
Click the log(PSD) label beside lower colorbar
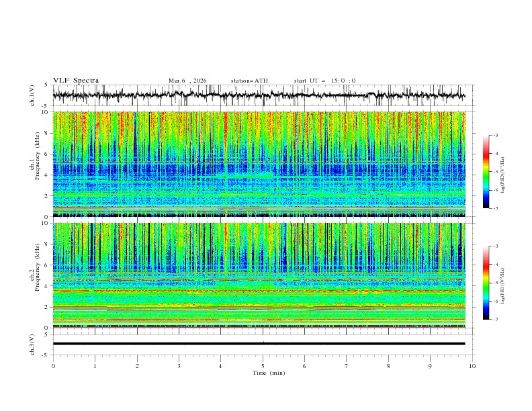(x=504, y=283)
